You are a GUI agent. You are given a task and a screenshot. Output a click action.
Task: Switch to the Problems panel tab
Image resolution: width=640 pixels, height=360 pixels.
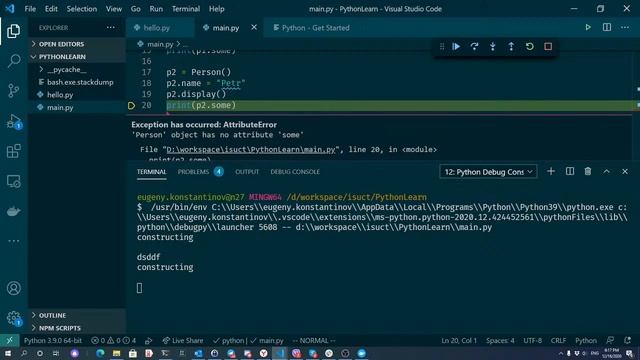[200, 172]
